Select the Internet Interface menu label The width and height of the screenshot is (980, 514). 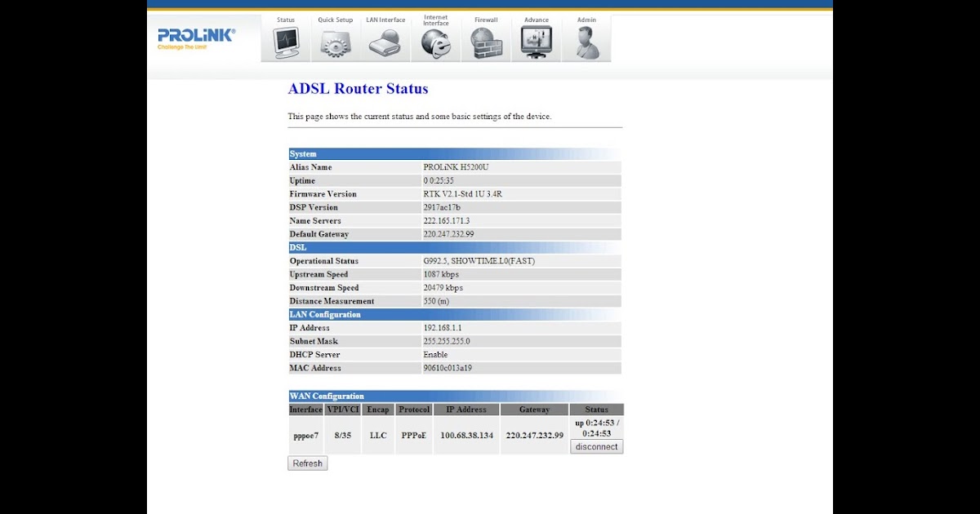pyautogui.click(x=436, y=20)
